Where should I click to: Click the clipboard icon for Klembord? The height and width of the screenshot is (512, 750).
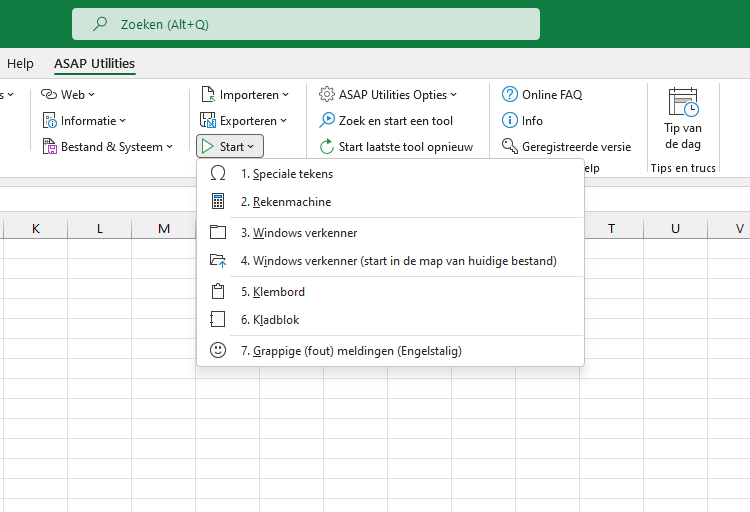point(218,291)
